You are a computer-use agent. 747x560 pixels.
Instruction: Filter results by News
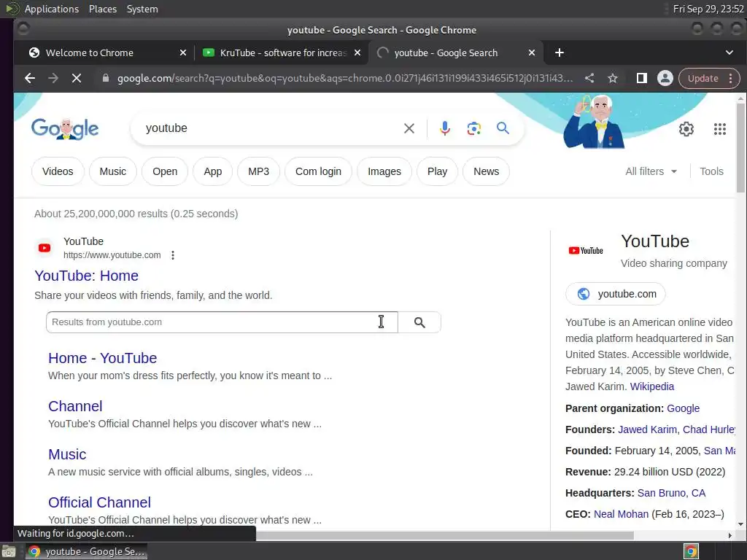coord(487,171)
